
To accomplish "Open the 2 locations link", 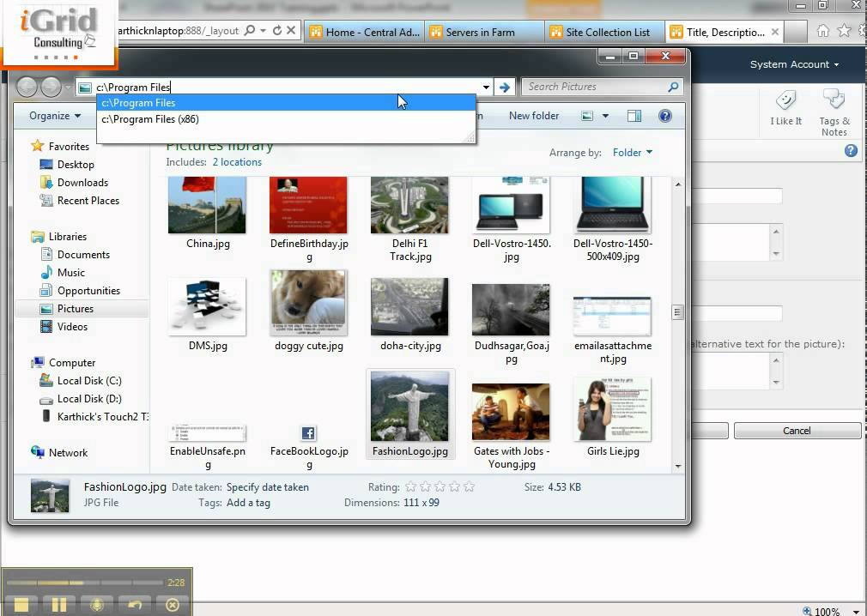I will tap(237, 162).
